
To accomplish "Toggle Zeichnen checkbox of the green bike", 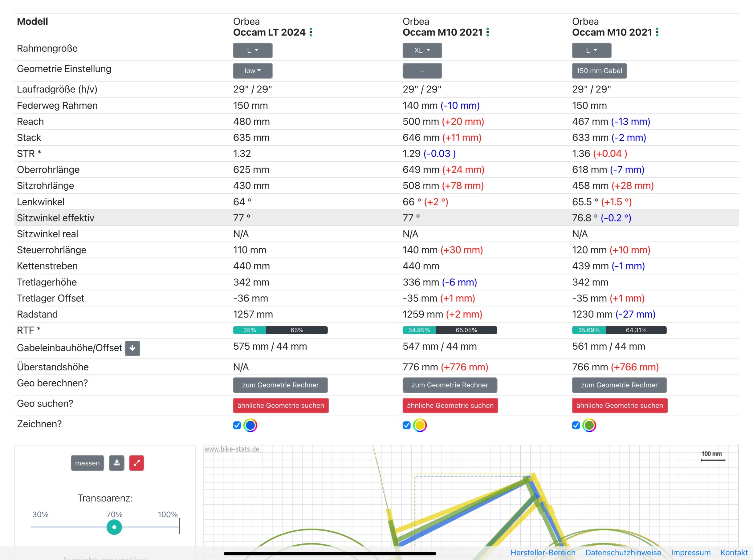I will click(x=576, y=425).
